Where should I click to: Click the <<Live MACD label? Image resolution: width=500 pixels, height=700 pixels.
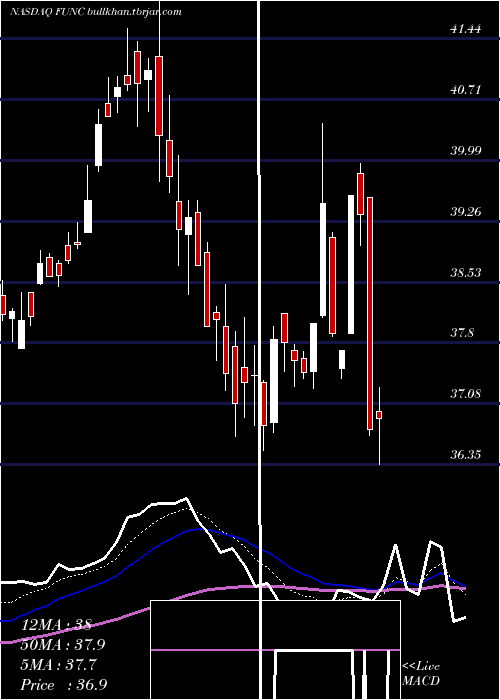[x=421, y=673]
